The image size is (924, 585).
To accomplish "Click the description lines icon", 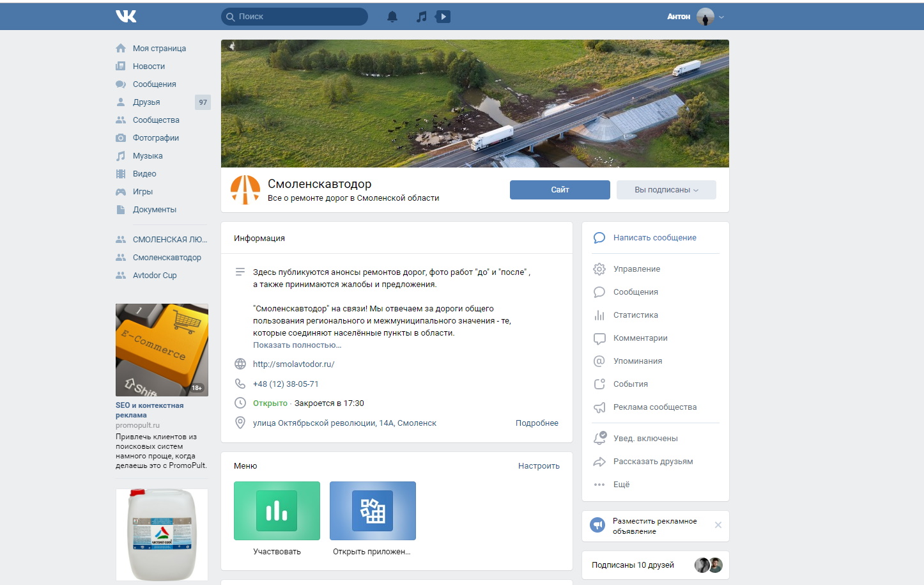I will tap(240, 272).
